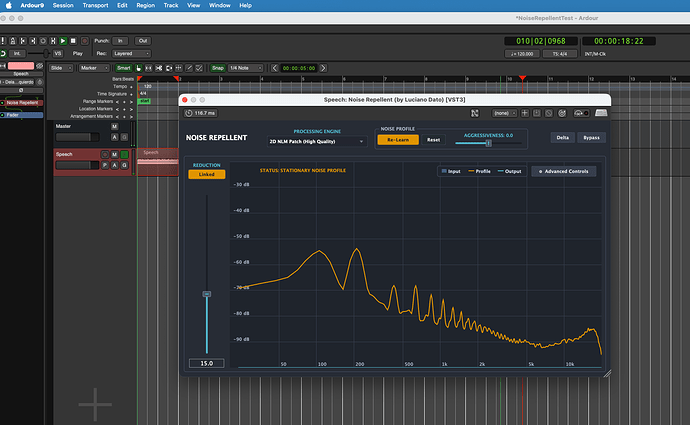The width and height of the screenshot is (690, 425).
Task: Add a new preset with the plus icon
Action: click(525, 113)
